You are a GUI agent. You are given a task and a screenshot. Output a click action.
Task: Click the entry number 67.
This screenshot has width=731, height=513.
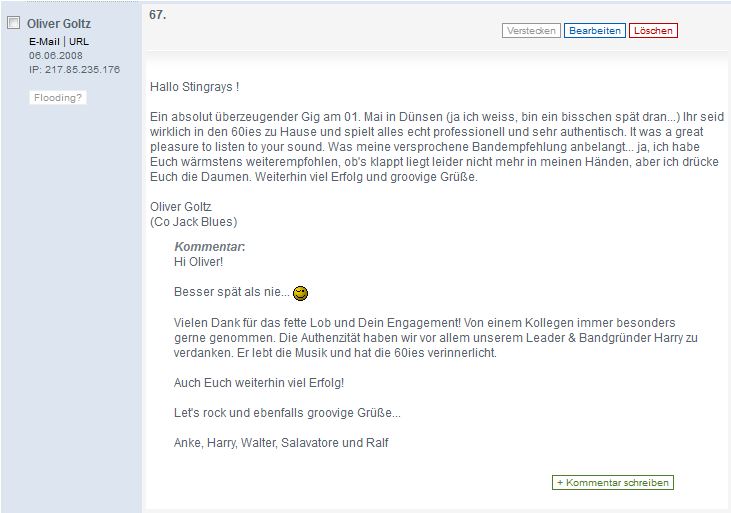[158, 15]
